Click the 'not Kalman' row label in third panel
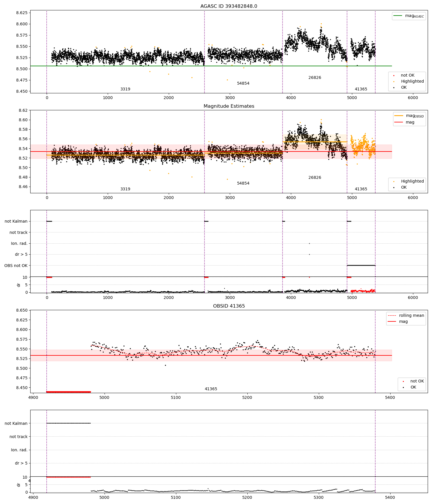 (x=16, y=221)
